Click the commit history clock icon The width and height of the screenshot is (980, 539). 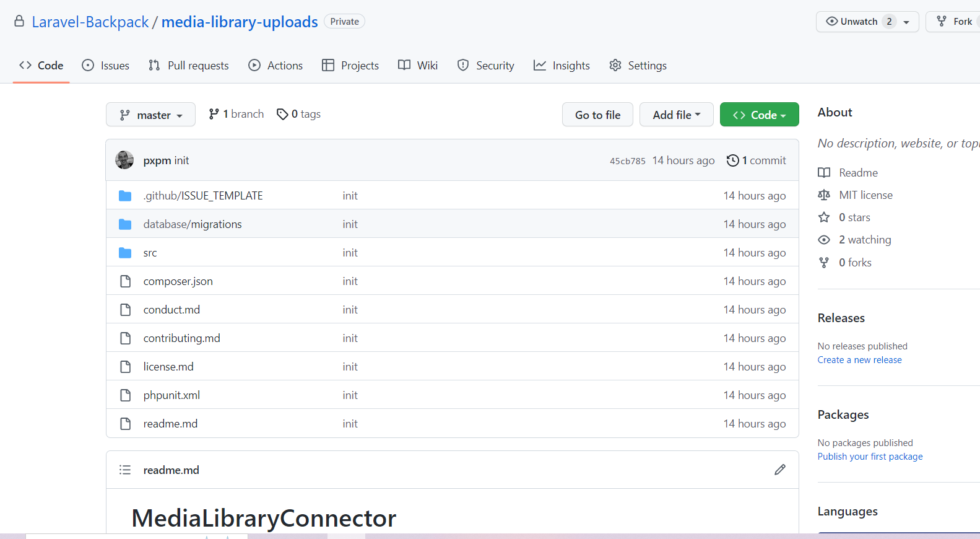(732, 160)
